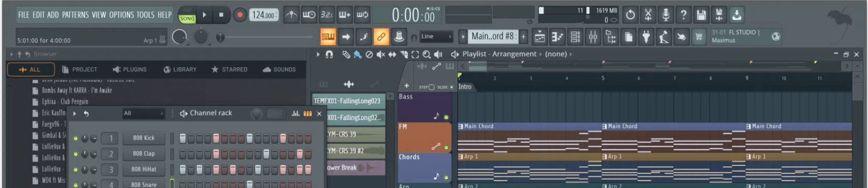
Task: Save project with floppy disk icon
Action: pyautogui.click(x=701, y=15)
